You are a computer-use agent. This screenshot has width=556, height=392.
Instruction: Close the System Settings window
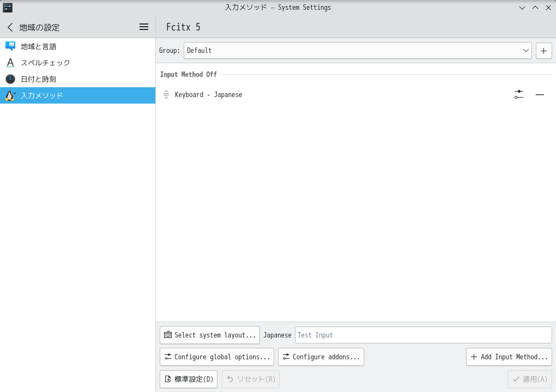pyautogui.click(x=548, y=8)
